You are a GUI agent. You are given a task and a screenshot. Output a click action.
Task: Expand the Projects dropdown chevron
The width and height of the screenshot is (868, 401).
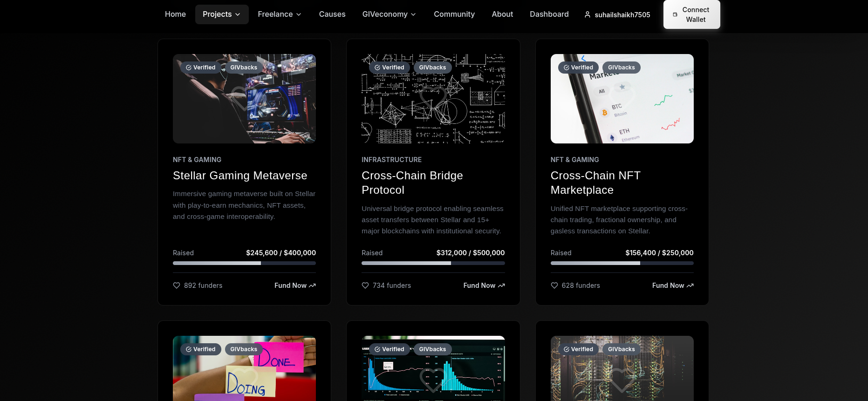pos(238,14)
